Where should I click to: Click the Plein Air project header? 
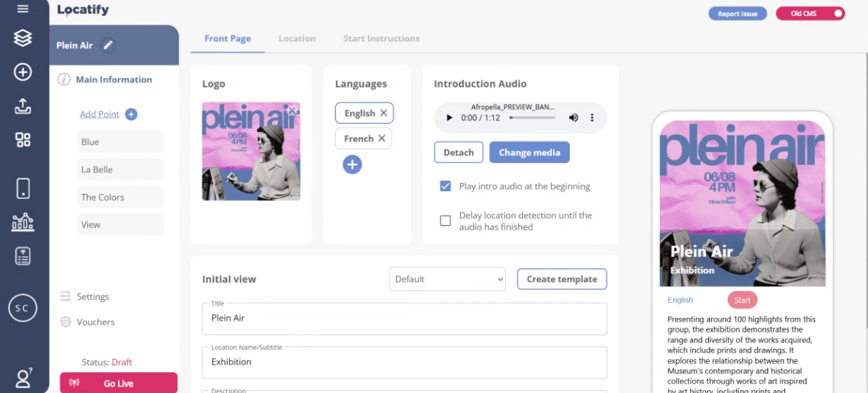(x=114, y=45)
